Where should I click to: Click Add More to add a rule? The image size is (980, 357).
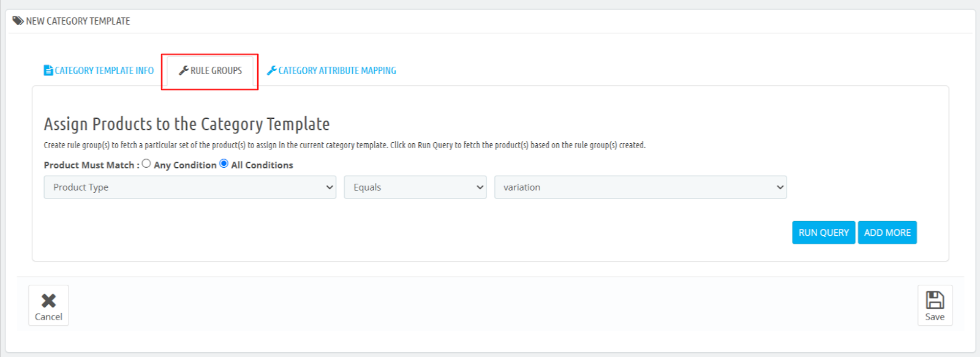click(x=887, y=233)
